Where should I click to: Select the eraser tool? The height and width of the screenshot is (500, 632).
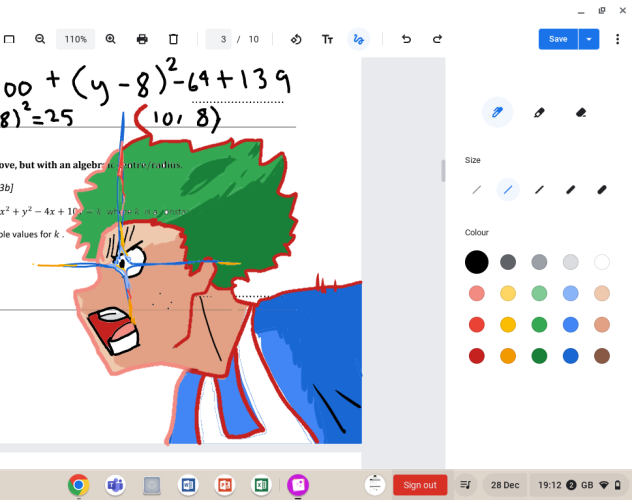[x=581, y=112]
